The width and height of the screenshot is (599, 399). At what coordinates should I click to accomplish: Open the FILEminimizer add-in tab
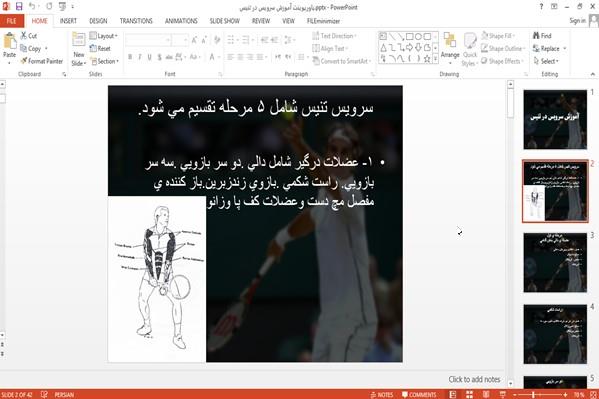tap(323, 21)
